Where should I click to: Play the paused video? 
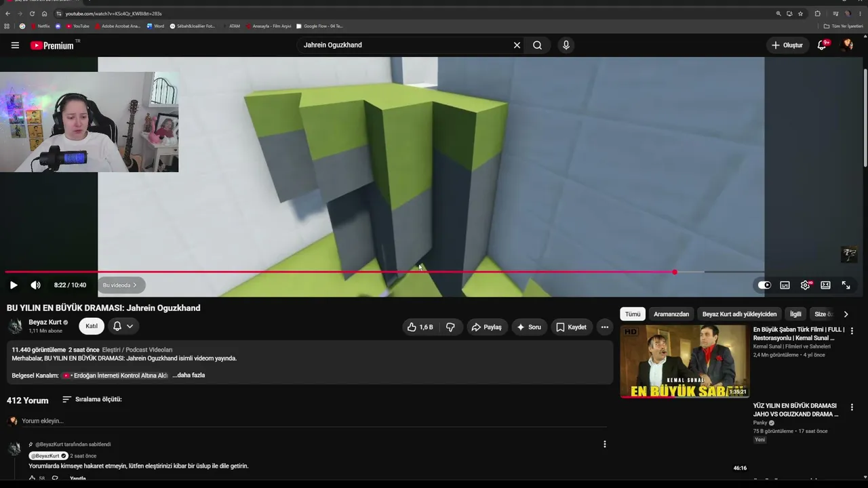click(14, 285)
